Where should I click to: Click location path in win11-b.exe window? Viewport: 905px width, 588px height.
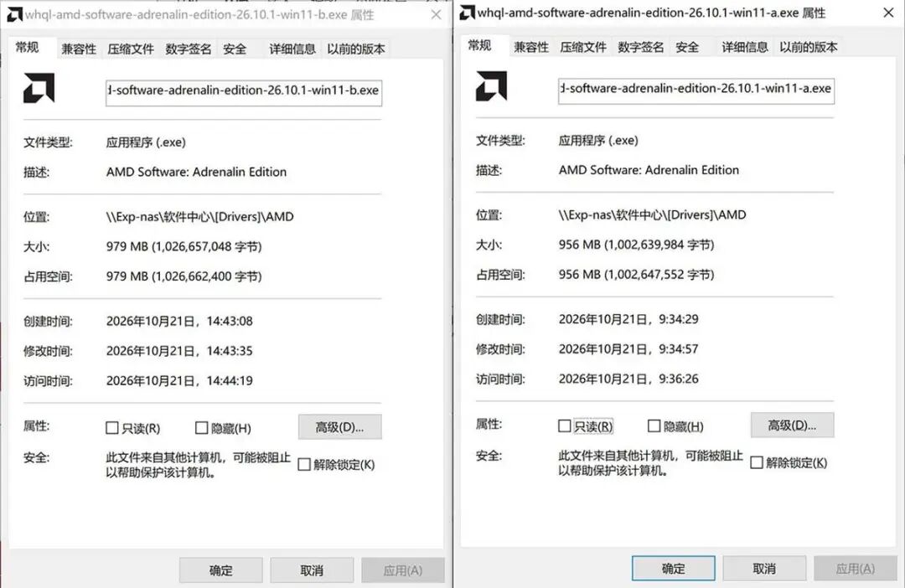[x=199, y=217]
